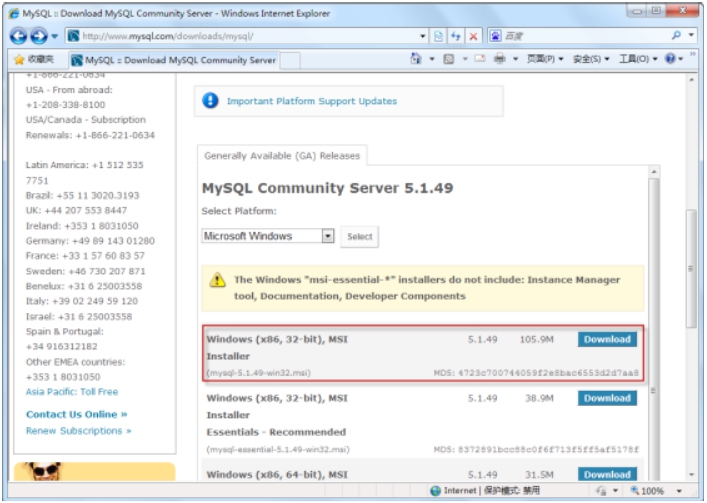707x503 pixels.
Task: Click the Internet Explorer title bar icon
Action: [x=14, y=13]
